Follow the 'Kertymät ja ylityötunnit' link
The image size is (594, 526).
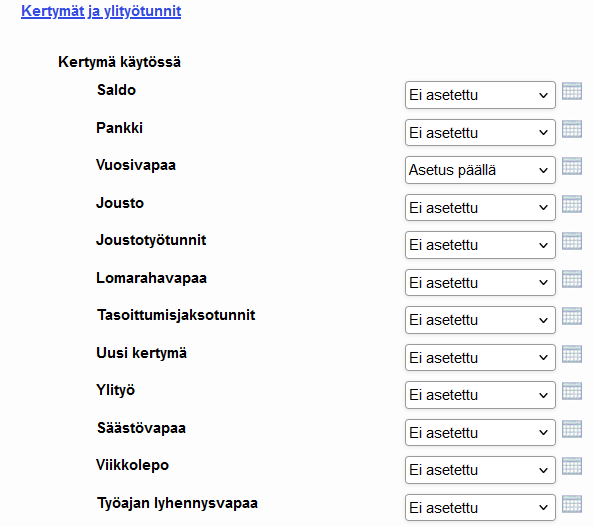click(x=101, y=11)
